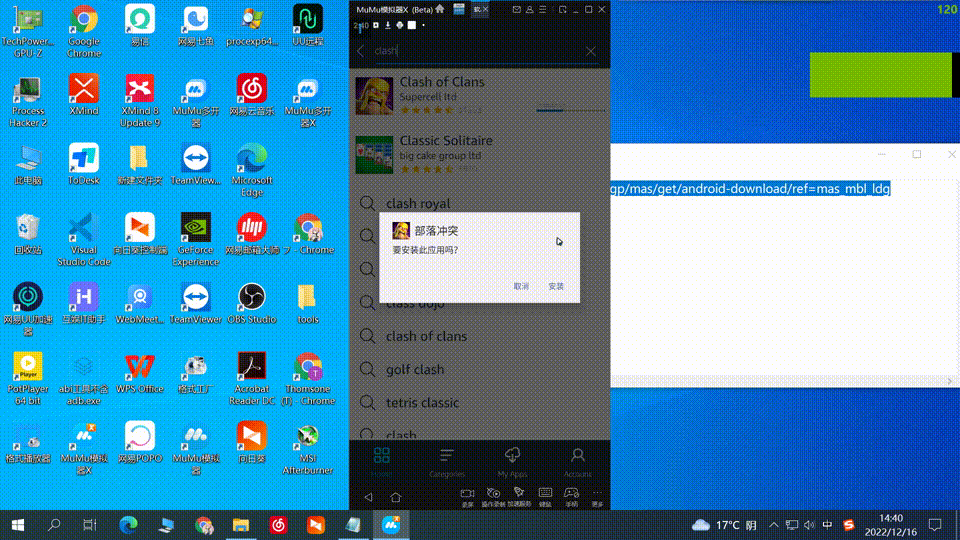This screenshot has width=960, height=540.
Task: Open the user profile icon in MuMu title bar
Action: click(x=530, y=9)
